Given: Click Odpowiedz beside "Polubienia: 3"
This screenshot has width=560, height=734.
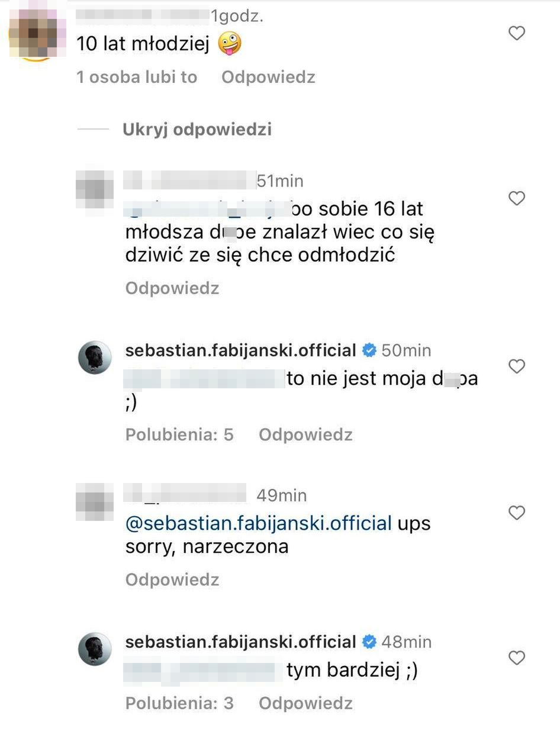Looking at the screenshot, I should pyautogui.click(x=305, y=703).
